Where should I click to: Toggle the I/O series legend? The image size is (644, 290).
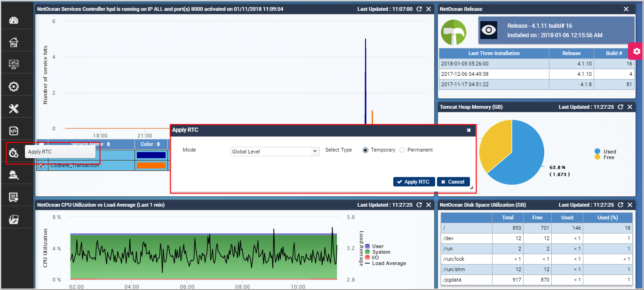pos(373,258)
